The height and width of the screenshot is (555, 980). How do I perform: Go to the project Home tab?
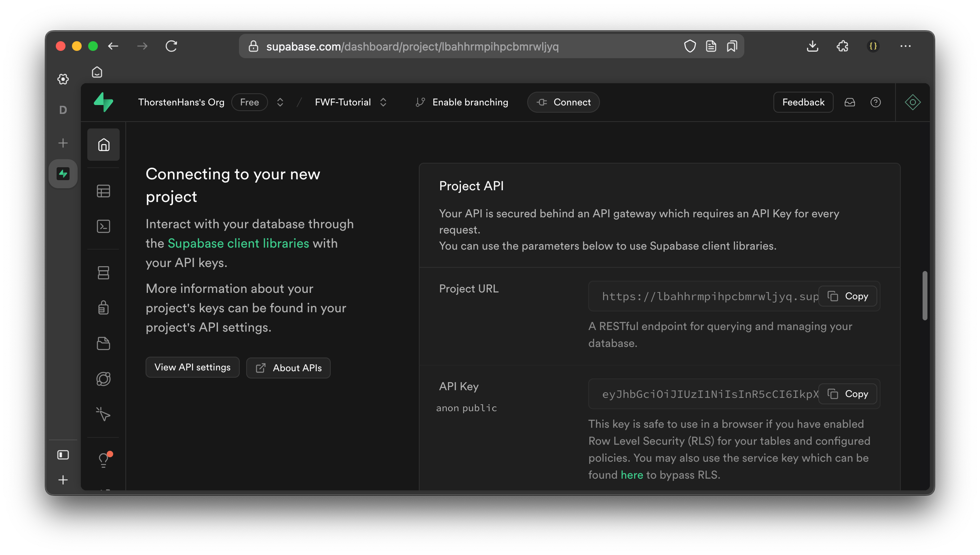(103, 145)
